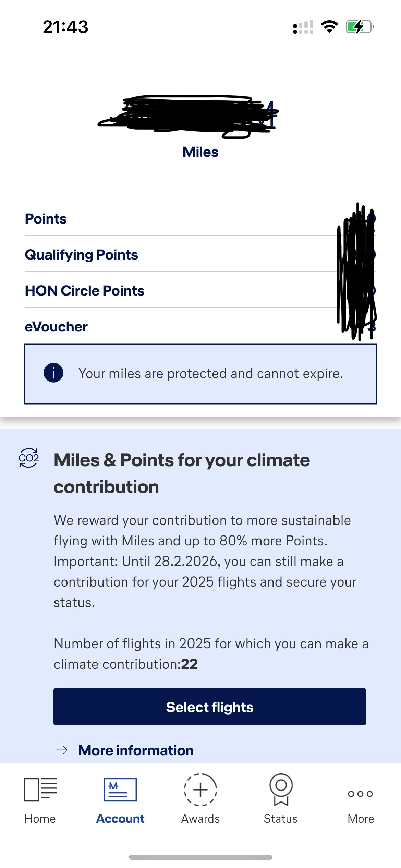Open the More three-dots icon
The image size is (401, 868).
(x=360, y=794)
